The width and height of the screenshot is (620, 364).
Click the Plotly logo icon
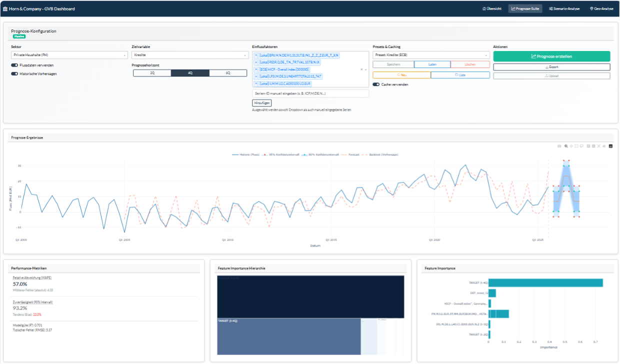[x=610, y=146]
